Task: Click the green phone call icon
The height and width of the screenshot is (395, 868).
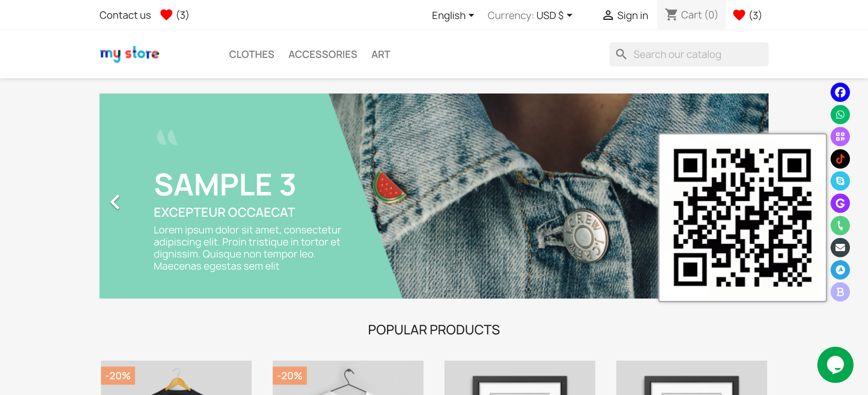Action: [840, 225]
